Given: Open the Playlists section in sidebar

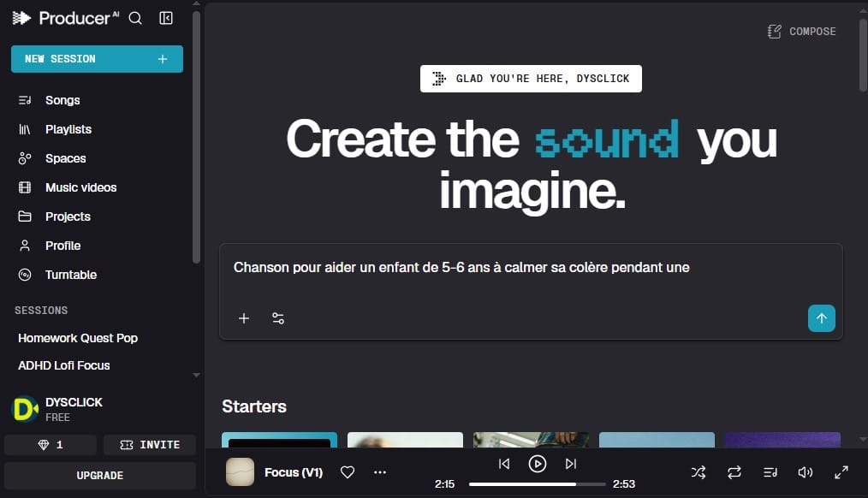Looking at the screenshot, I should coord(68,129).
